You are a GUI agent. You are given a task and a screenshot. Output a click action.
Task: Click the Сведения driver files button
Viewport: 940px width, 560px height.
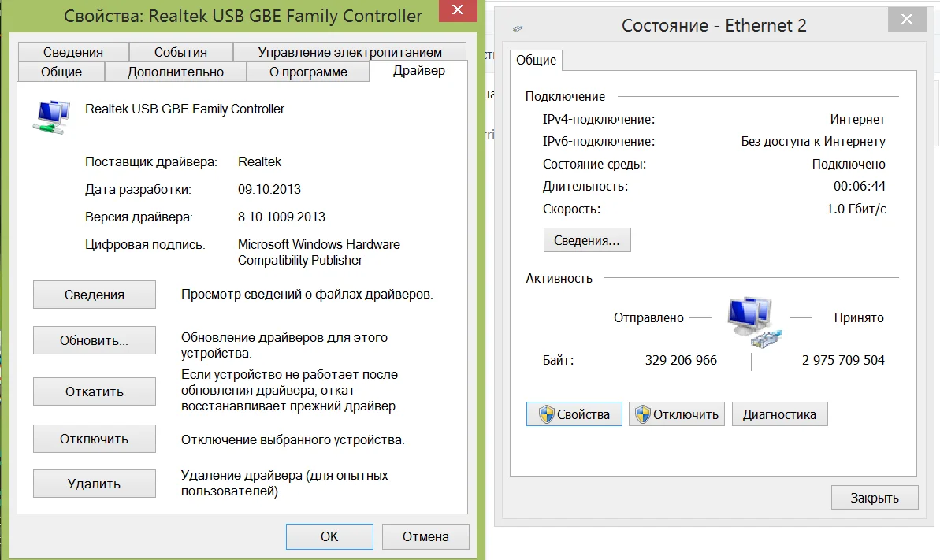point(94,295)
